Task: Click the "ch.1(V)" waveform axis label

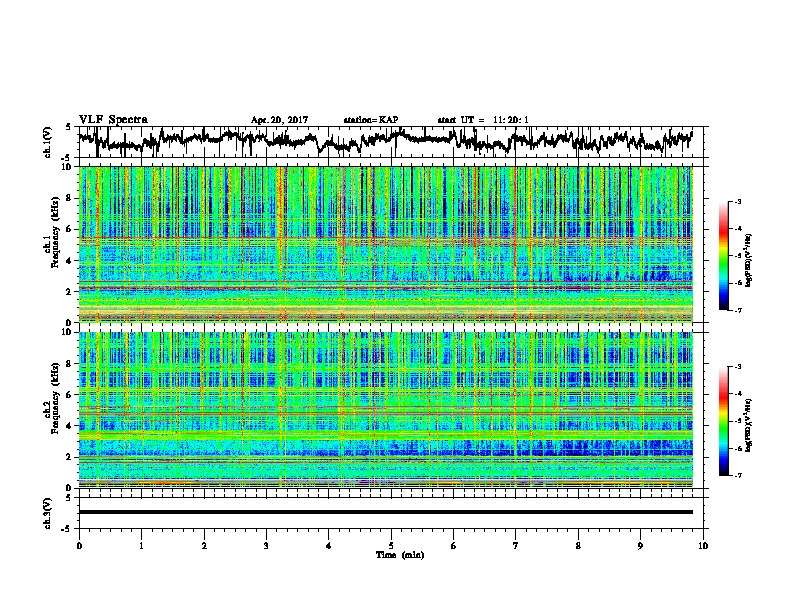Action: pyautogui.click(x=47, y=142)
